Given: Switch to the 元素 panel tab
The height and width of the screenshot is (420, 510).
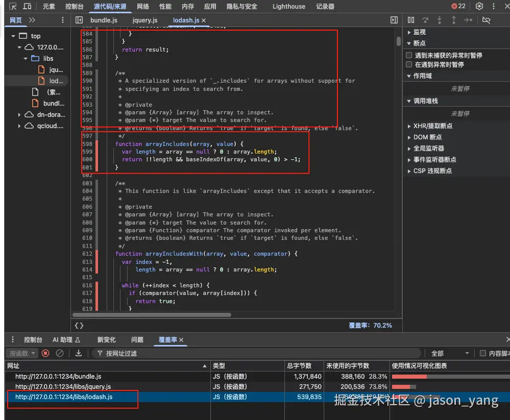Looking at the screenshot, I should (x=49, y=7).
